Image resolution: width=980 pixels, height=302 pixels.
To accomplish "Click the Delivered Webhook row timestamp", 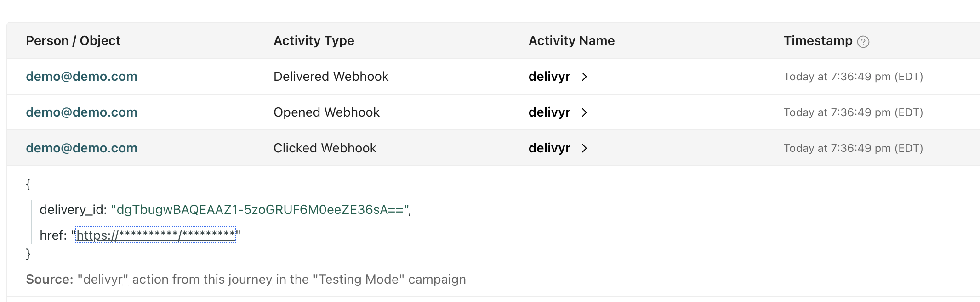I will (x=853, y=77).
